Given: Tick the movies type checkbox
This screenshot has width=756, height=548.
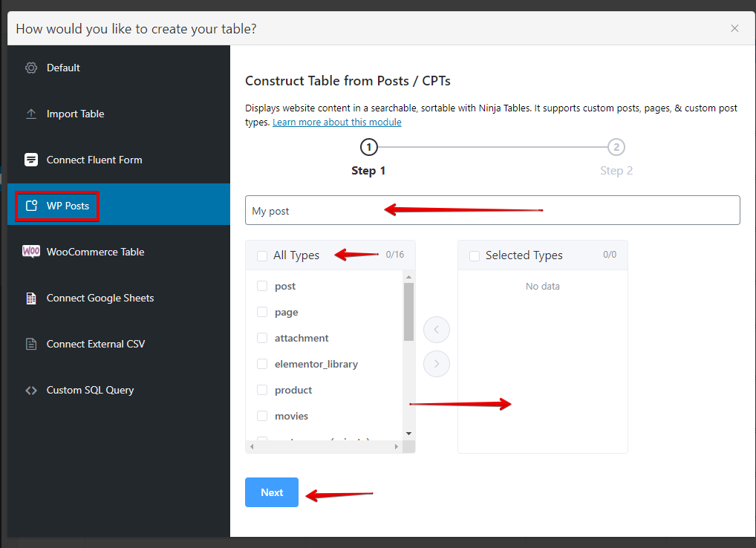Looking at the screenshot, I should (x=262, y=416).
